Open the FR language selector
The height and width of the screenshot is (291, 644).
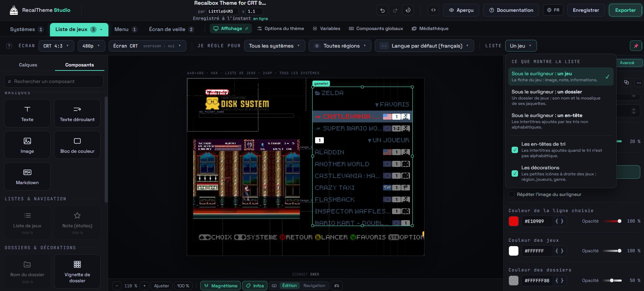coord(553,10)
